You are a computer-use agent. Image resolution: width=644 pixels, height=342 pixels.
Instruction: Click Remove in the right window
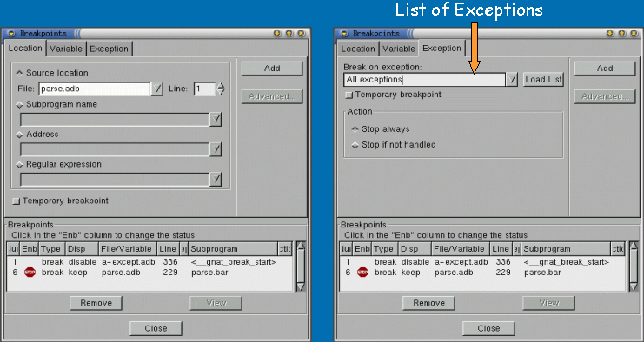428,303
